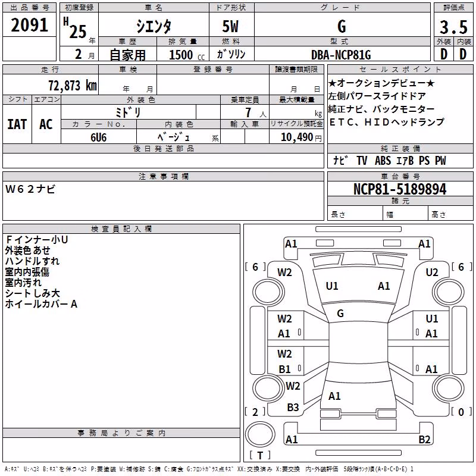Click the first registration year H25
This screenshot has height=476, width=476.
click(x=75, y=28)
